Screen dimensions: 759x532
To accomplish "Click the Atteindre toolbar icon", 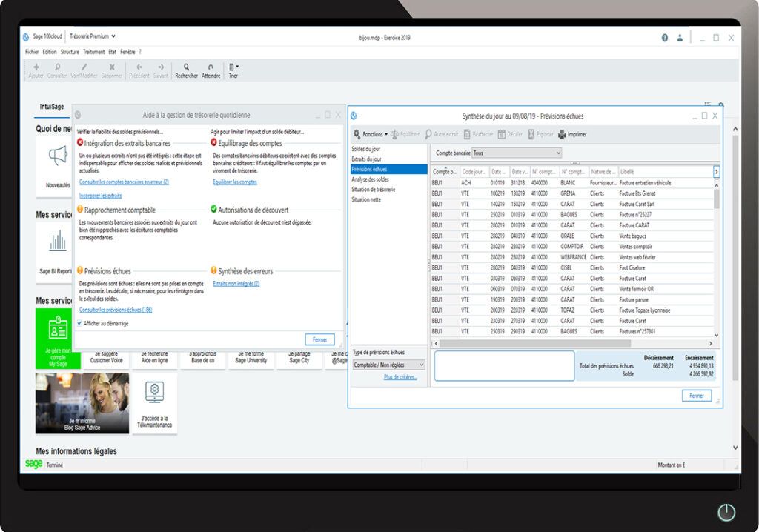I will pyautogui.click(x=211, y=67).
